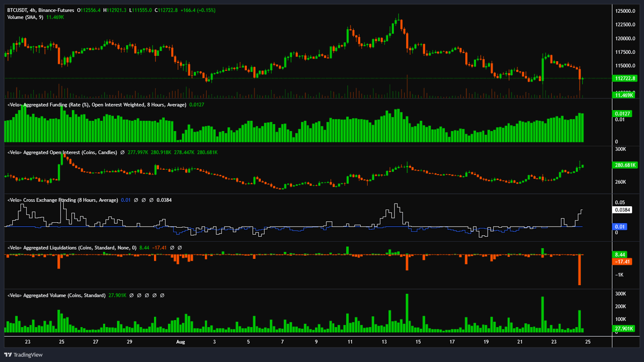Click the 120000.0 price scale level
The width and height of the screenshot is (644, 362).
(625, 39)
